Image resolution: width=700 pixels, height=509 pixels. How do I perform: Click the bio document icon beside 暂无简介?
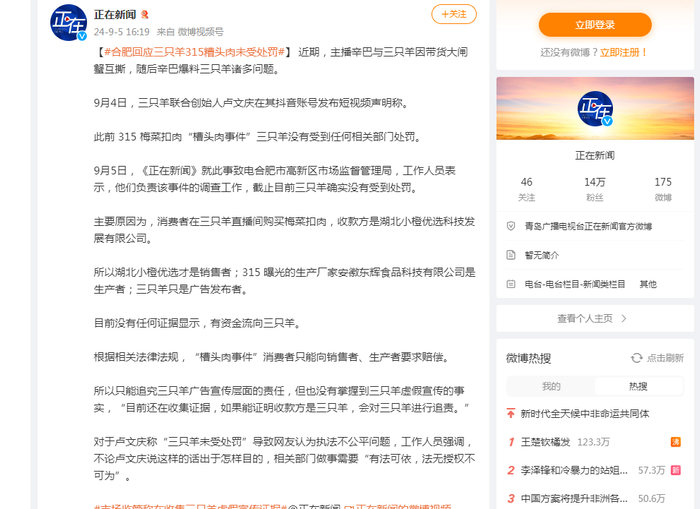511,255
